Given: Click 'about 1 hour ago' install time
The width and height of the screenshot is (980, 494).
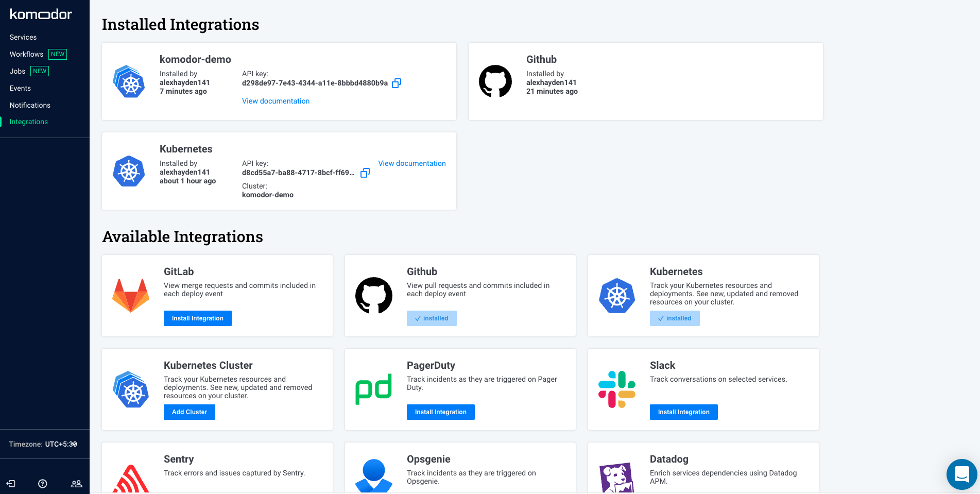Looking at the screenshot, I should pos(188,181).
